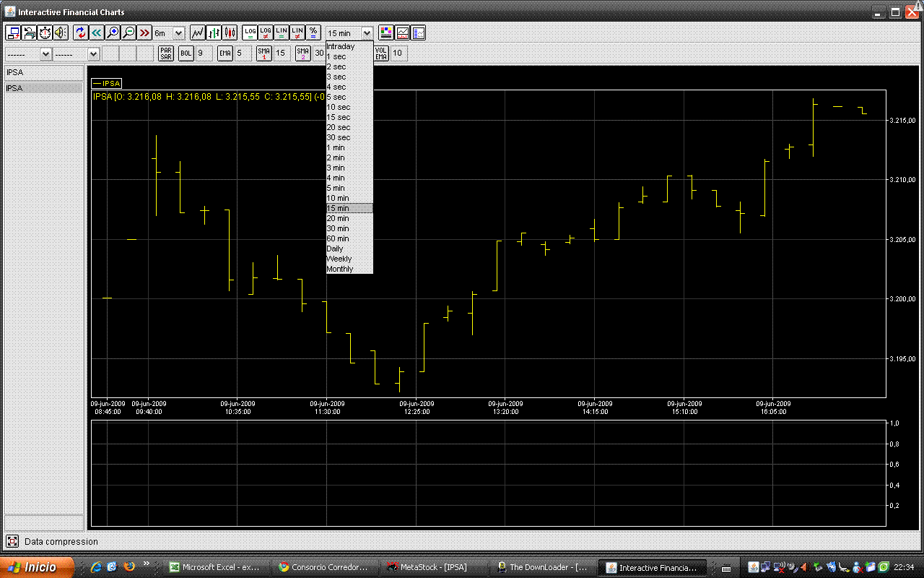Toggle the percent scale button

click(x=313, y=33)
